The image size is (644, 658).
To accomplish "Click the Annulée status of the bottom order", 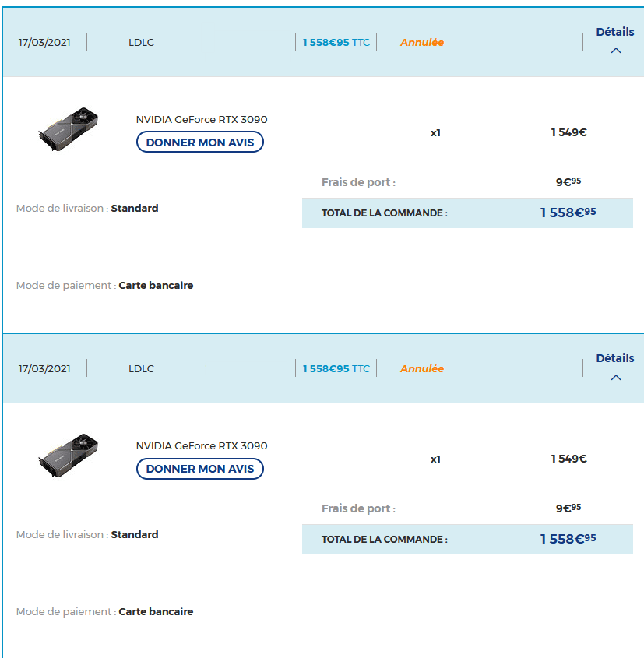I will tap(421, 369).
